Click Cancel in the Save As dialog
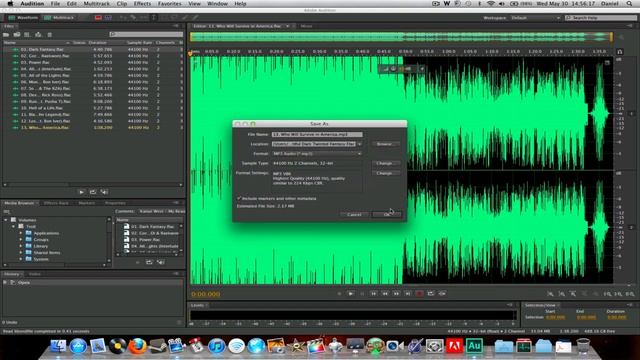Image resolution: width=640 pixels, height=360 pixels. point(354,215)
